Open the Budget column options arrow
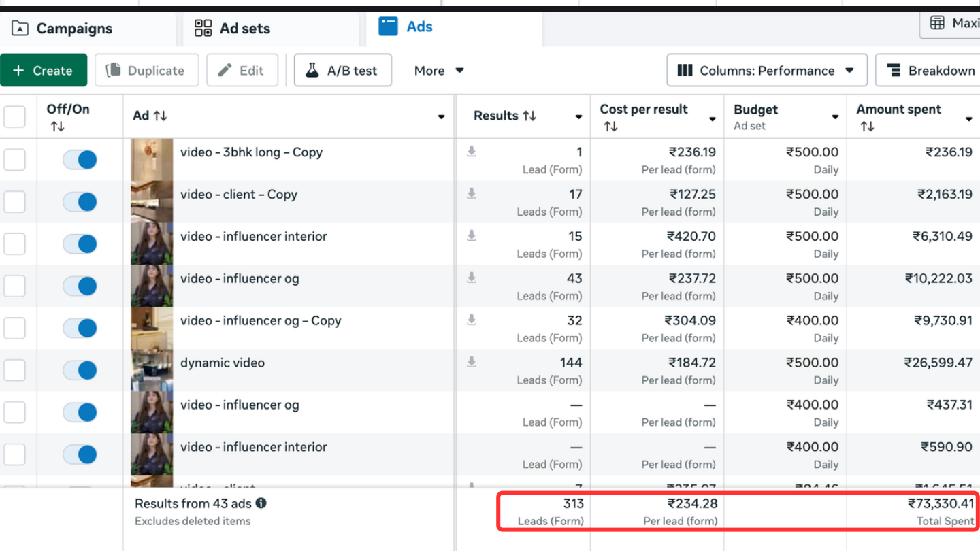The image size is (980, 551). pyautogui.click(x=835, y=117)
